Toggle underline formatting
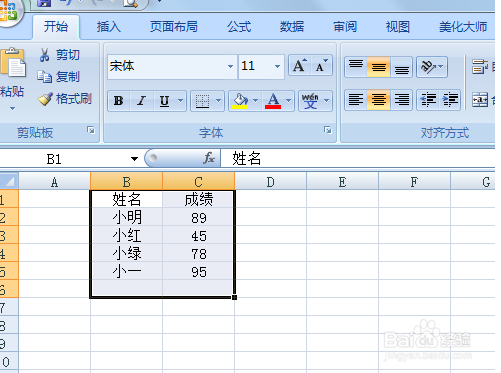The width and height of the screenshot is (501, 373). tap(164, 101)
